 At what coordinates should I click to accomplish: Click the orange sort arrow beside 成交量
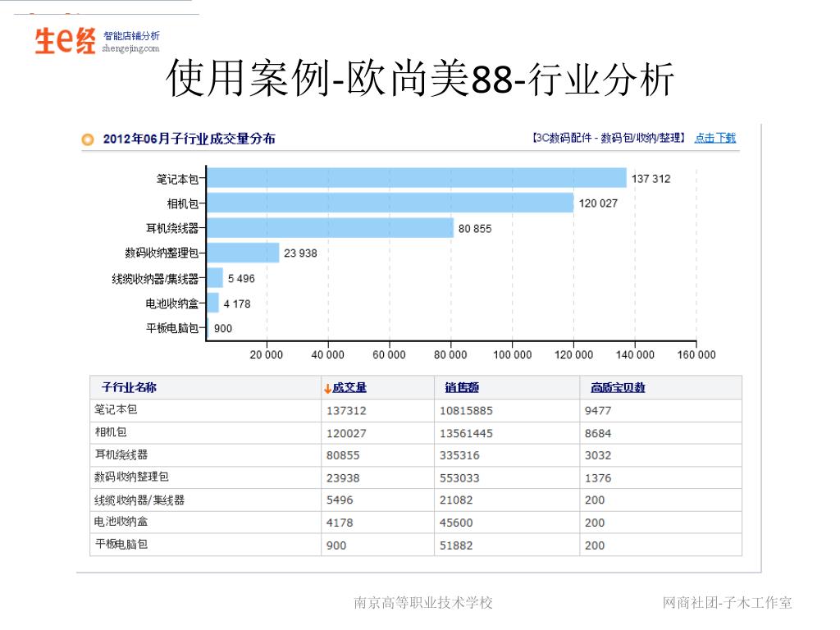[327, 388]
